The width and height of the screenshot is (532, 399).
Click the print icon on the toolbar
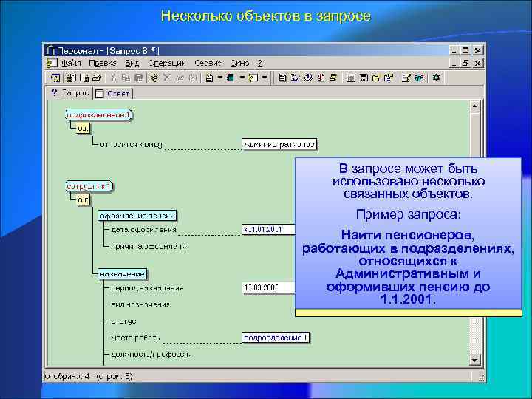[97, 78]
